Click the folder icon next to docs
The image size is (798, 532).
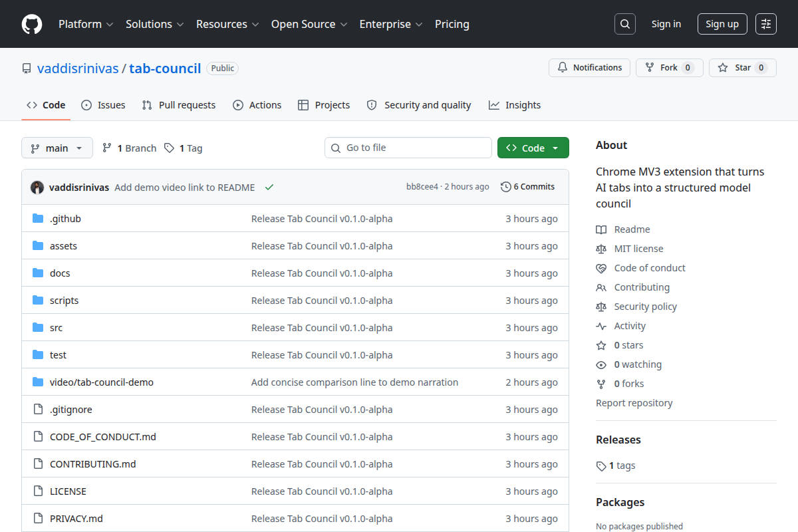click(x=38, y=273)
